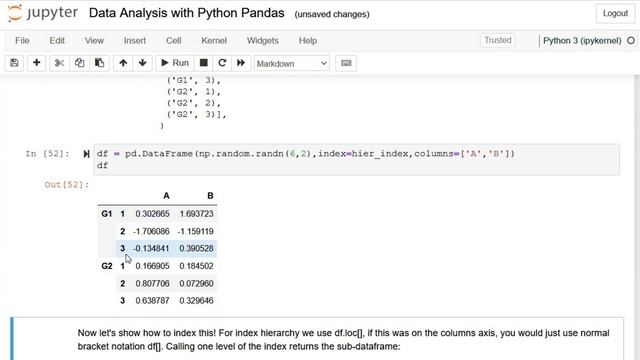The image size is (640, 360).
Task: Paste cells below icon
Action: click(99, 63)
